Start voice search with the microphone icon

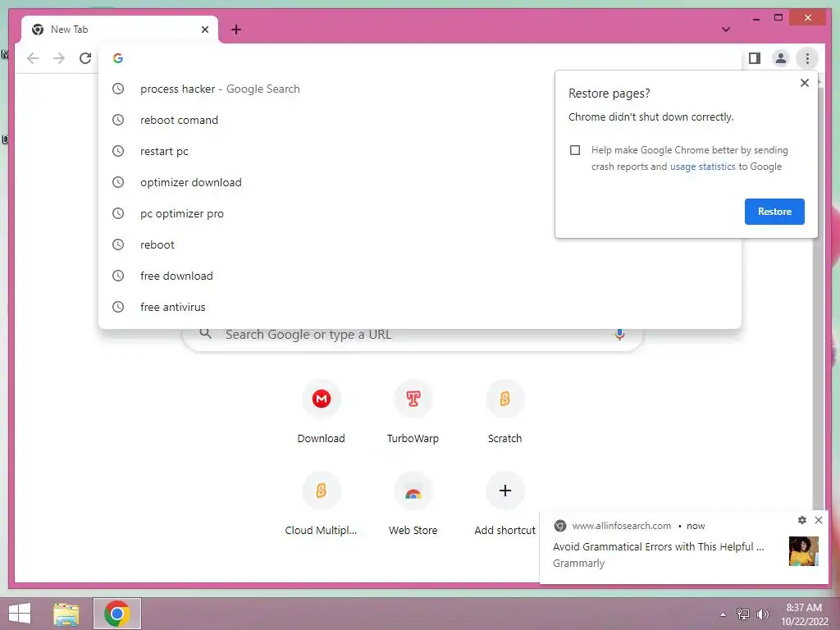tap(619, 335)
